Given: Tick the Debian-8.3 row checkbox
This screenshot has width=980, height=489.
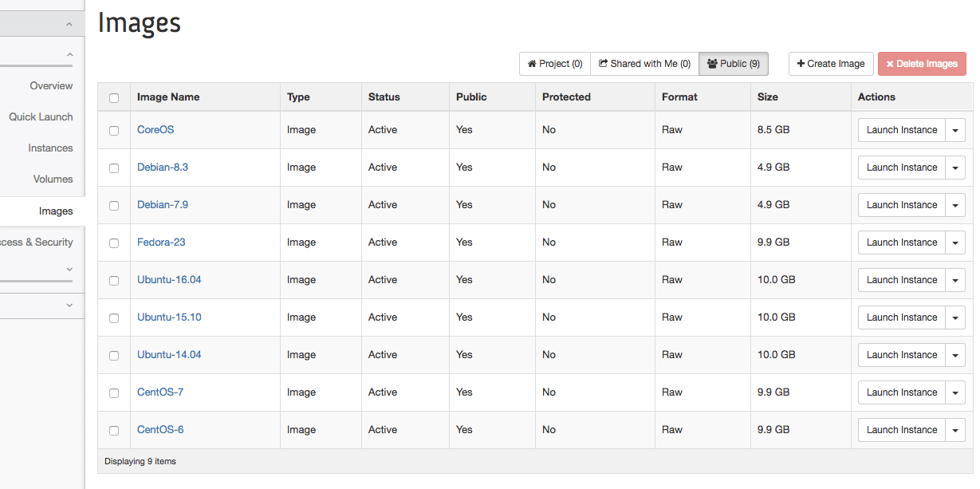Looking at the screenshot, I should coord(114,168).
